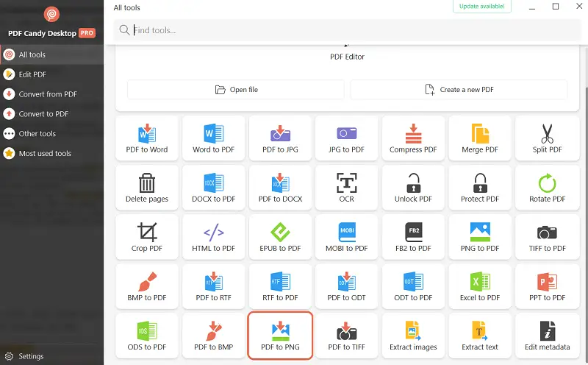Click the PDF Editor label
The height and width of the screenshot is (365, 588).
[347, 57]
